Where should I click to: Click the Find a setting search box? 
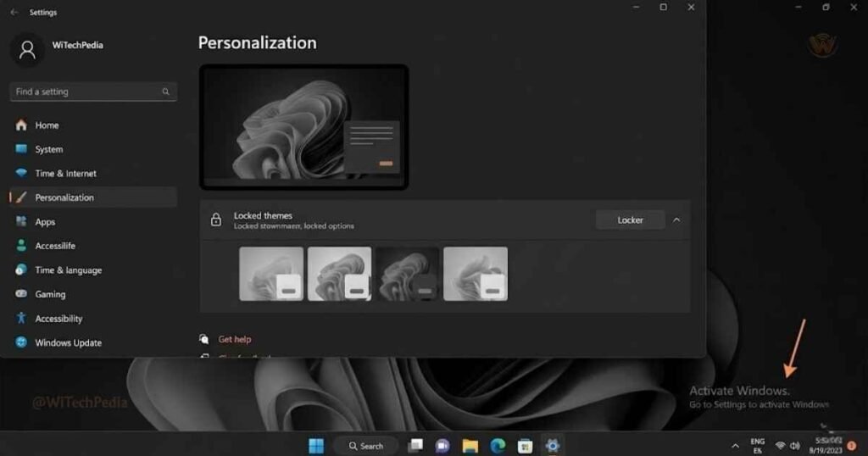(93, 92)
